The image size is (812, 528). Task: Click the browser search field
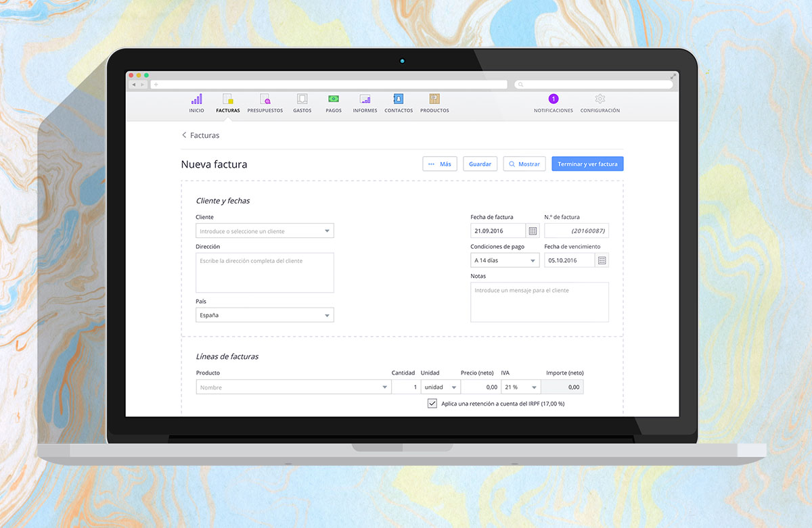click(x=593, y=85)
